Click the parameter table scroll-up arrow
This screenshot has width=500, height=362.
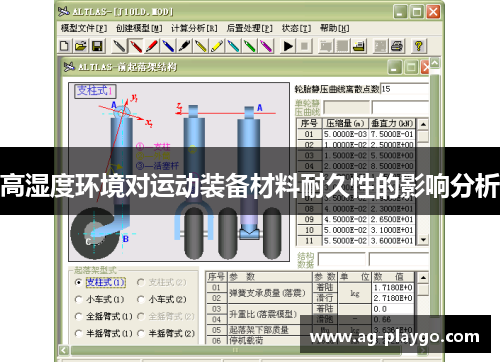click(x=423, y=277)
